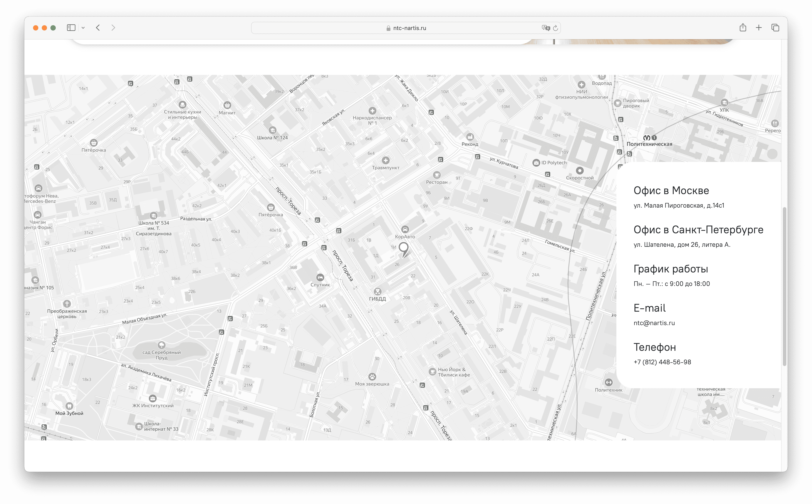Image resolution: width=812 pixels, height=504 pixels.
Task: Select the Чанган центр Форис marker
Action: click(x=38, y=215)
